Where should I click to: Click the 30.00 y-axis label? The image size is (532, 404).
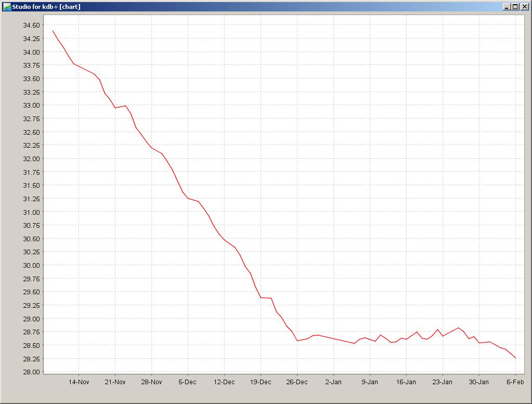tap(31, 265)
